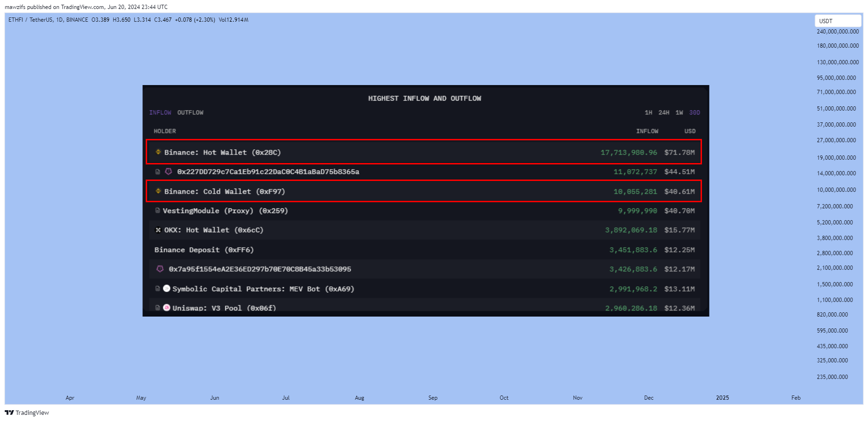Viewport: 868px width, 421px height.
Task: Click contract document icon beside 0x227DD729 address
Action: pyautogui.click(x=158, y=172)
